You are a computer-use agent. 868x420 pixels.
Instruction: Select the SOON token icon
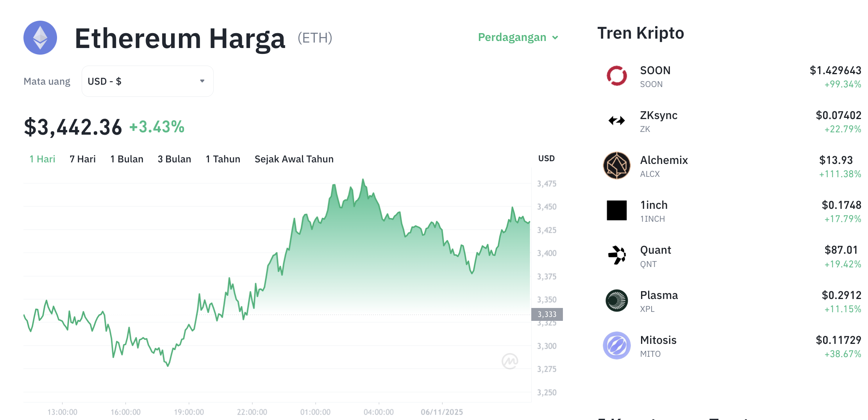(x=616, y=75)
